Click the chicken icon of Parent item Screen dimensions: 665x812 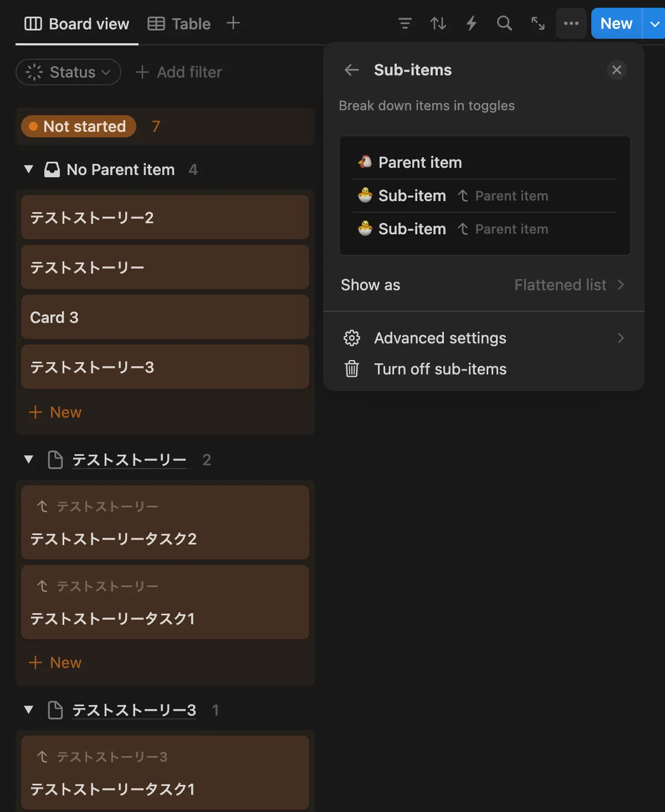click(x=365, y=162)
